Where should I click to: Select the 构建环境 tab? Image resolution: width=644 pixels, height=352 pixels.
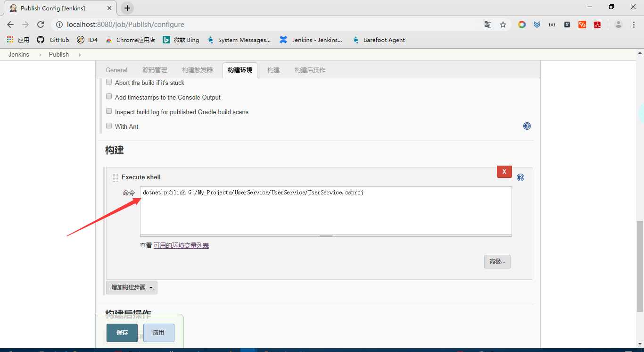coord(240,70)
